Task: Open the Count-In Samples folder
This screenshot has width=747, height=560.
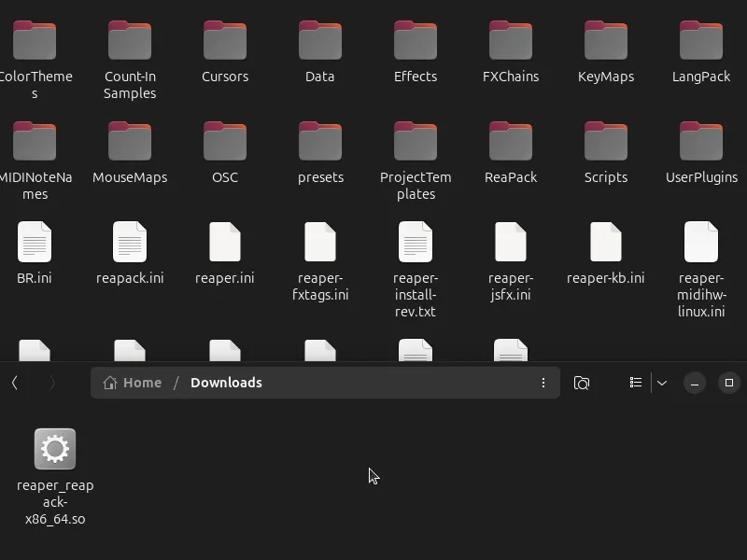Action: (130, 40)
